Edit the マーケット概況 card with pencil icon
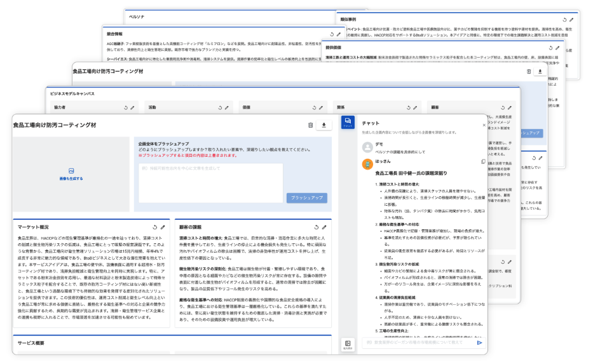 point(163,227)
